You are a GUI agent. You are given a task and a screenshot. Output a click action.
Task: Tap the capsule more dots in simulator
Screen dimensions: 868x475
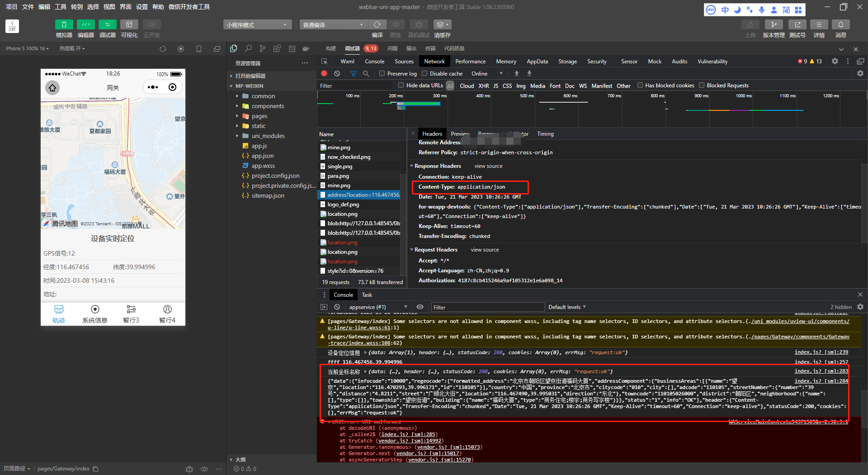point(153,87)
